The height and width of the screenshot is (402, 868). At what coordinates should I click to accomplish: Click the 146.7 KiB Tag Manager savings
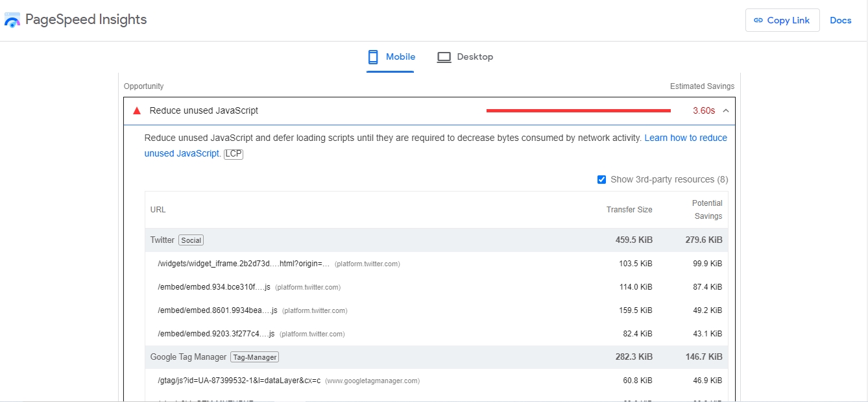coord(704,357)
